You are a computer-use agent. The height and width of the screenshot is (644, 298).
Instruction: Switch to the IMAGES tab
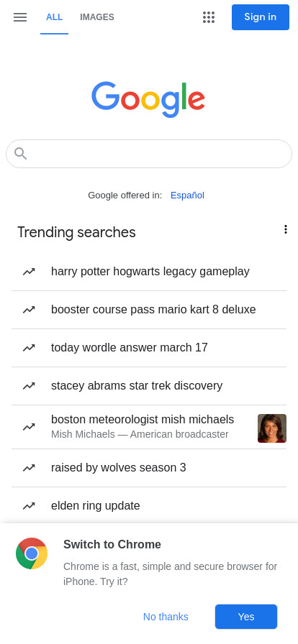click(x=97, y=17)
